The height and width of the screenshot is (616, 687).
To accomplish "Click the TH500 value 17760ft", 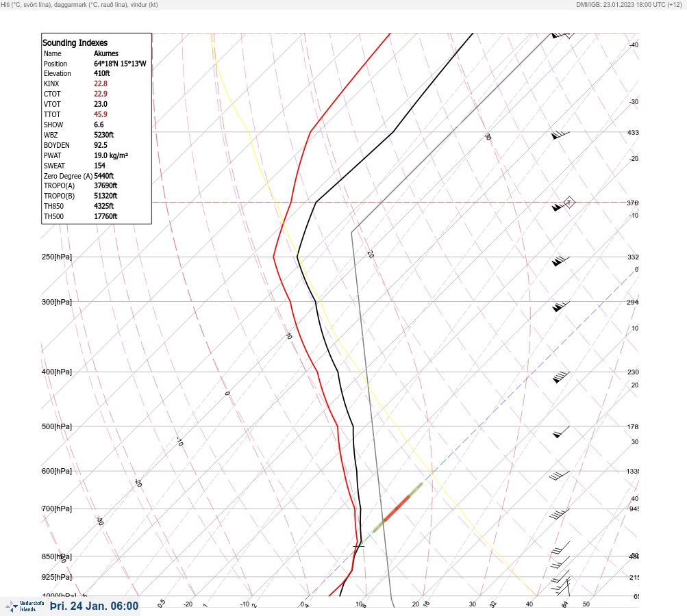I will coord(105,216).
